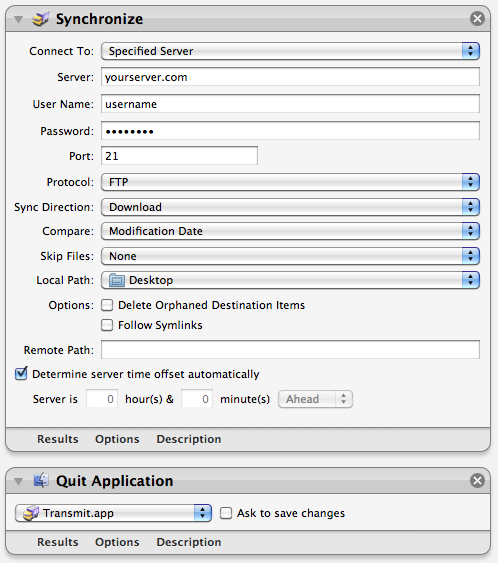This screenshot has height=563, width=498.
Task: Remove the Synchronize action with its X button
Action: click(477, 19)
